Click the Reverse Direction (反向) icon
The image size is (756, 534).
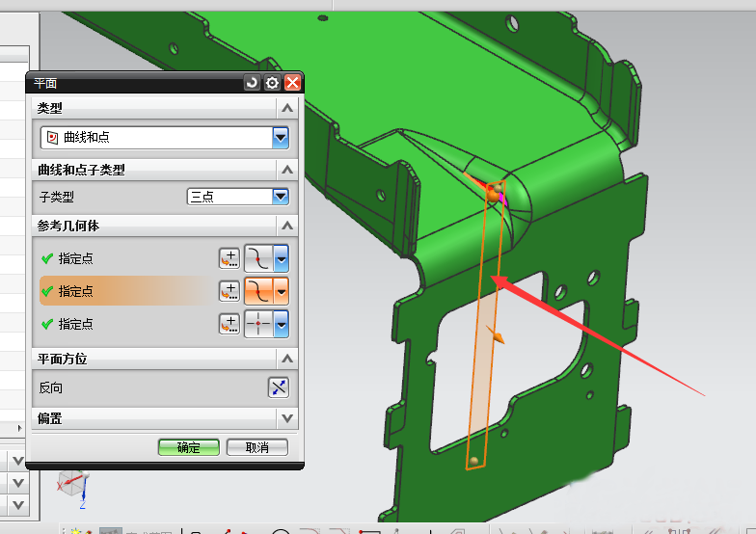pyautogui.click(x=278, y=387)
